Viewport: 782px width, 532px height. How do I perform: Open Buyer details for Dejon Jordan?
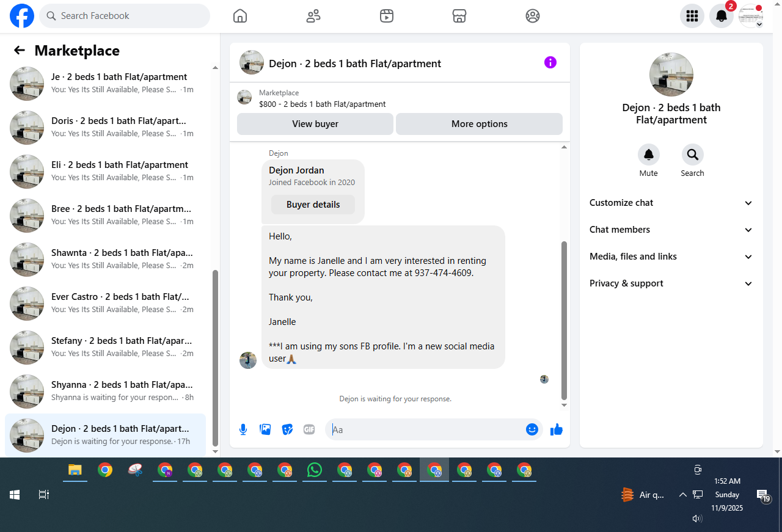point(313,205)
